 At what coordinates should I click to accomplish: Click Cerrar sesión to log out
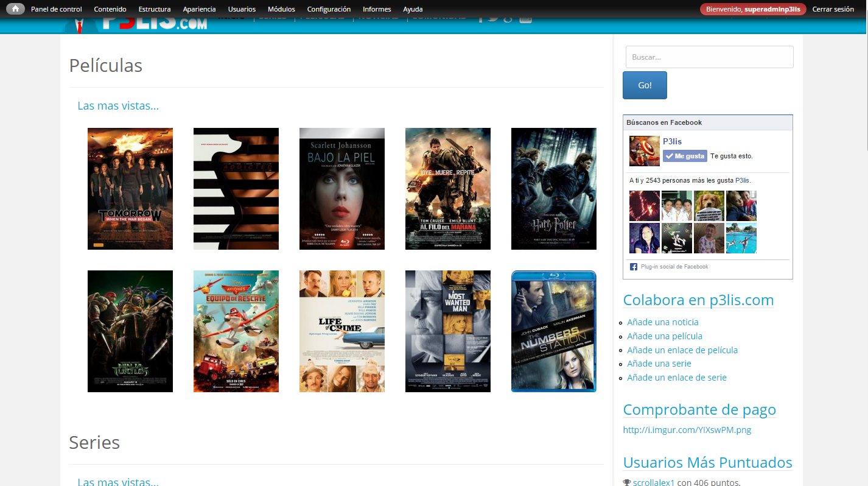point(833,9)
